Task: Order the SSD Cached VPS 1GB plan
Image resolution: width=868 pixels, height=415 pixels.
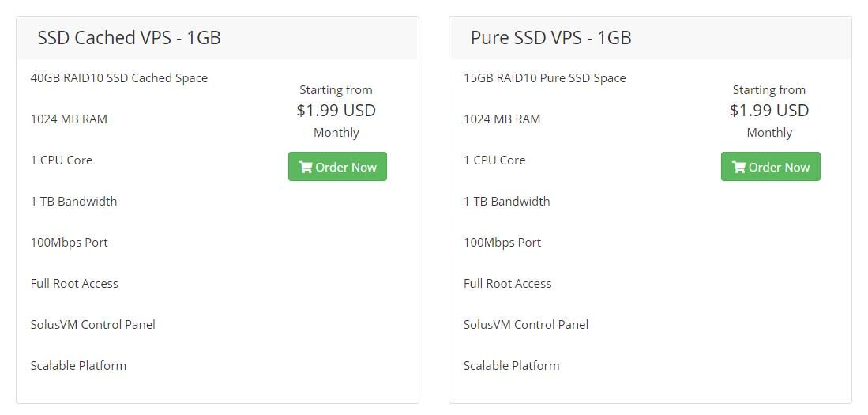Action: pos(337,166)
